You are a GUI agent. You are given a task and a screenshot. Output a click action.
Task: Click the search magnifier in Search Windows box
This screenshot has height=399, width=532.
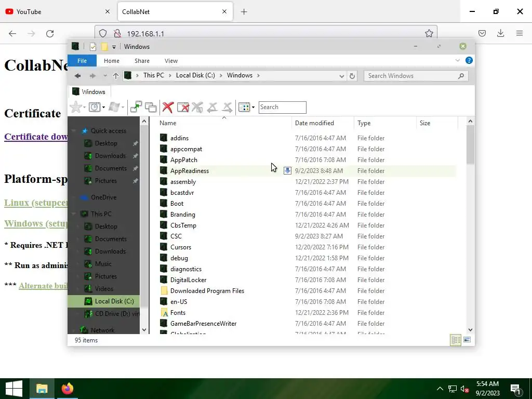click(461, 76)
